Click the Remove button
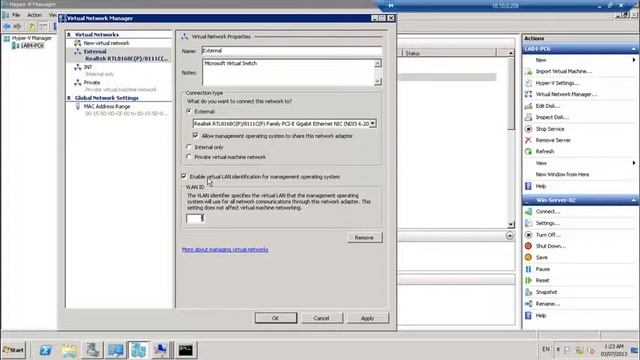 click(x=364, y=238)
